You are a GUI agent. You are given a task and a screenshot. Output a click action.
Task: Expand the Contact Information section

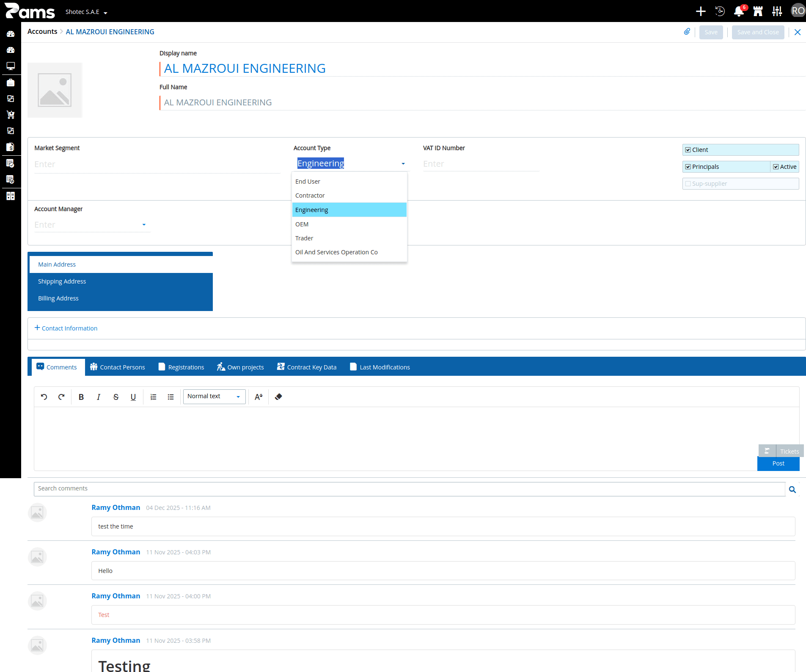(x=66, y=328)
